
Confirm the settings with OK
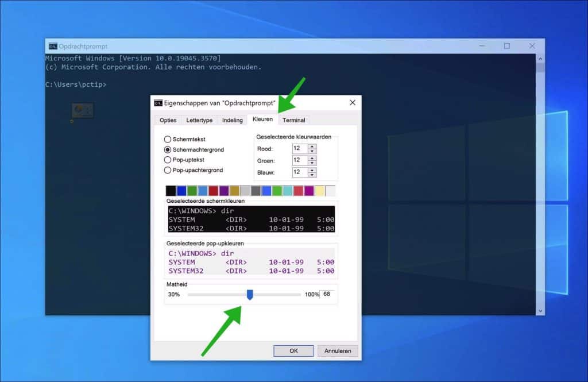click(x=293, y=351)
